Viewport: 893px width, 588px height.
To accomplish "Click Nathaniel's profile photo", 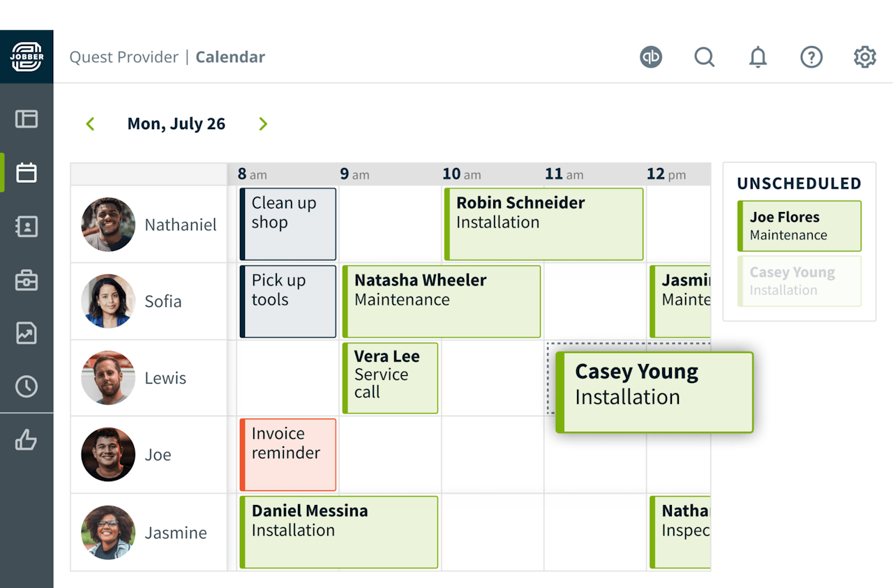I will (x=108, y=225).
